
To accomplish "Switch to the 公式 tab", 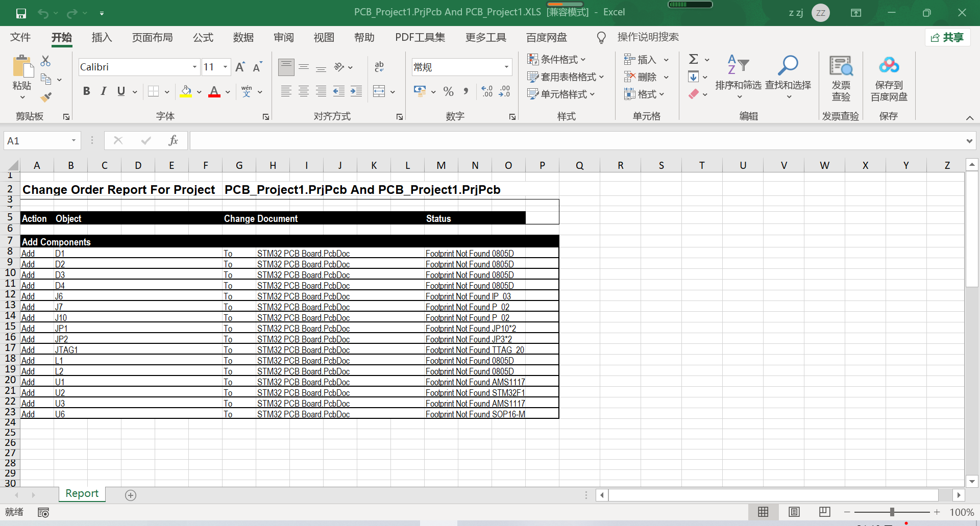I will [203, 37].
